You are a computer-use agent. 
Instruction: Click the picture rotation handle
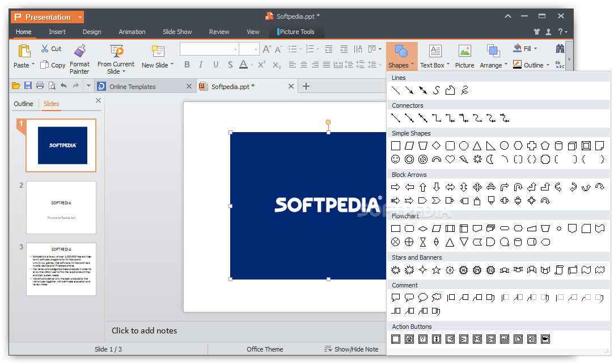coord(328,122)
